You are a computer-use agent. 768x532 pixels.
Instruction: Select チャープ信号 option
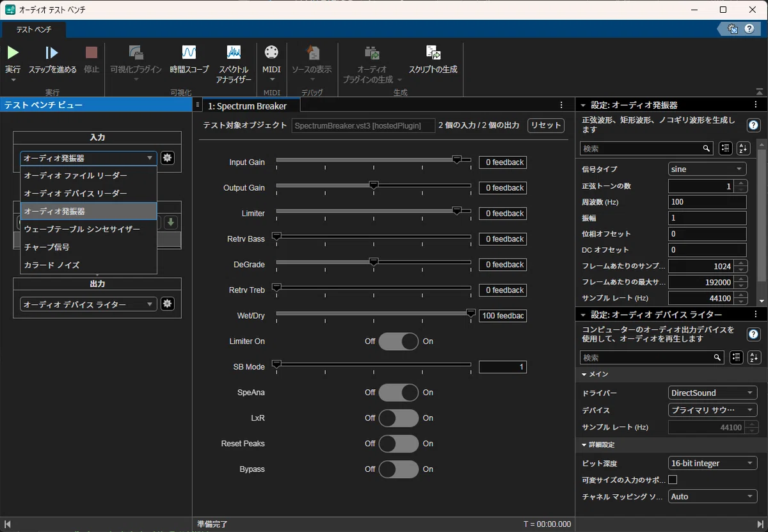point(88,246)
